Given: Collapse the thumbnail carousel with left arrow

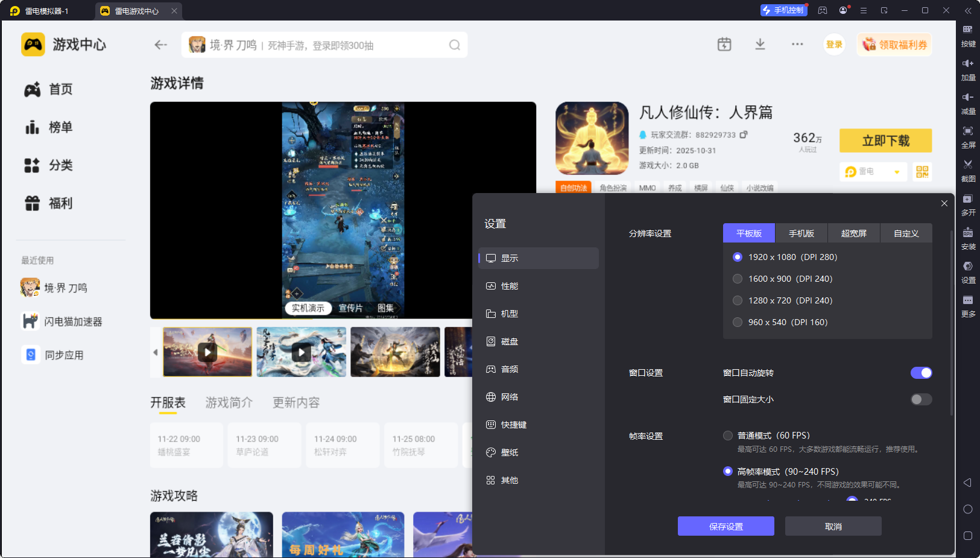Looking at the screenshot, I should click(x=156, y=352).
